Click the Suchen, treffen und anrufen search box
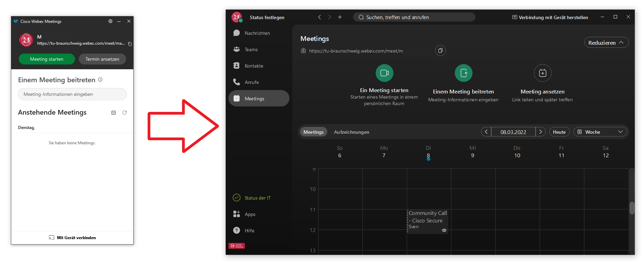Screen dimensions: 644x262 (414, 17)
